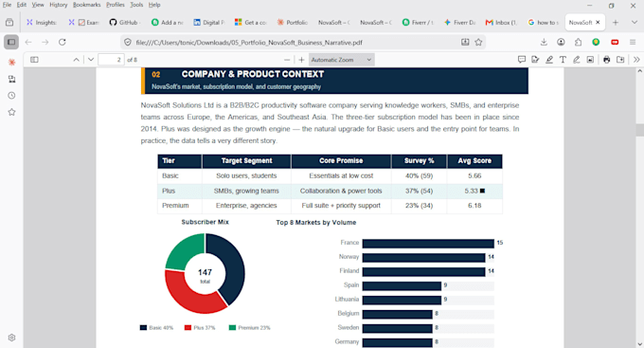Click the PDF page number field
This screenshot has width=644, height=348.
tap(111, 60)
